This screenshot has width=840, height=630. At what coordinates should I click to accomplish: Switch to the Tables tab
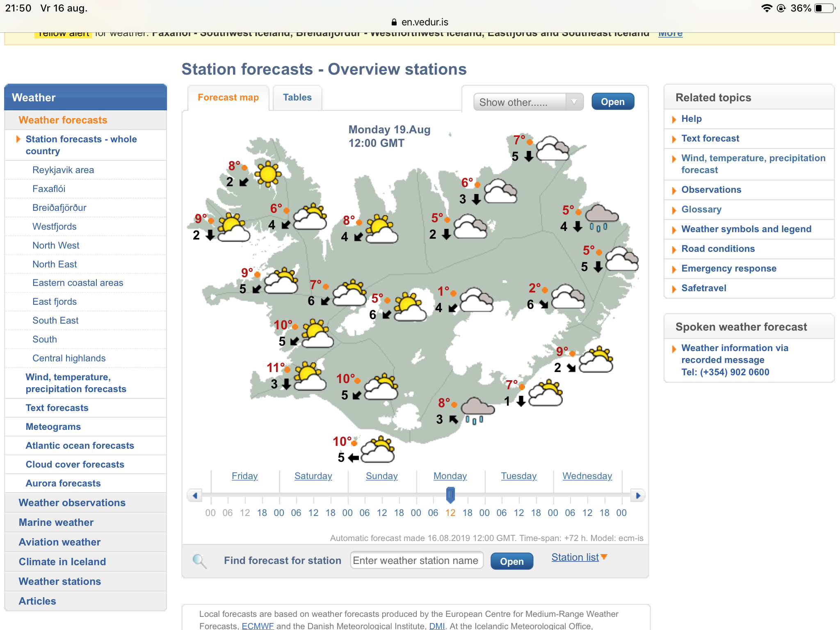click(297, 98)
